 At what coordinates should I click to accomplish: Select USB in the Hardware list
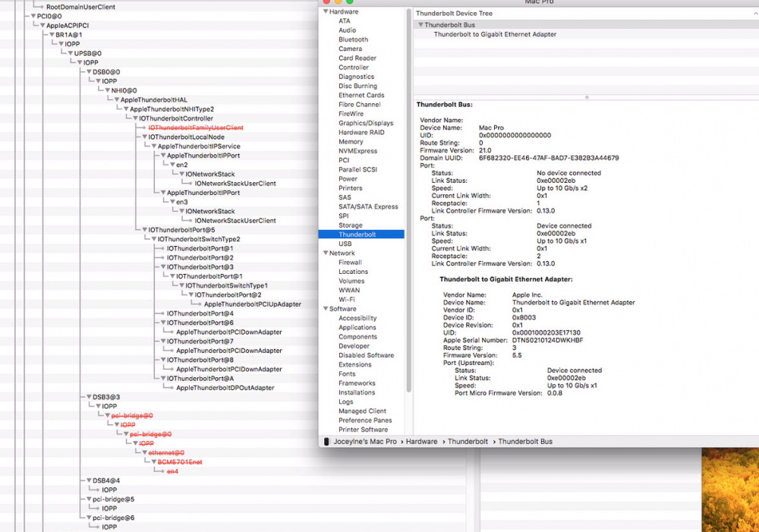pos(345,244)
